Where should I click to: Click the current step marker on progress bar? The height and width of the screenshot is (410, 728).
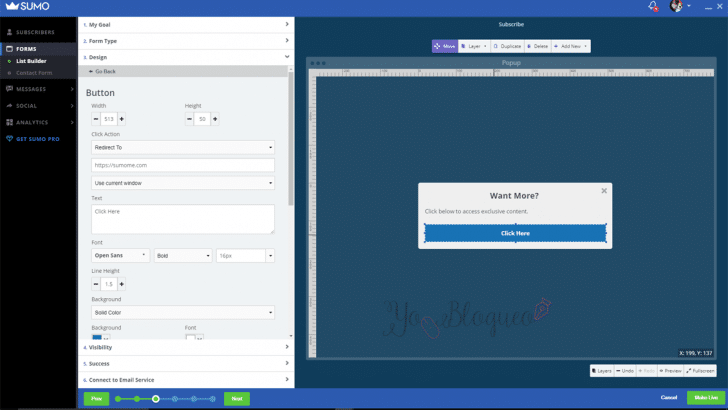click(x=156, y=399)
